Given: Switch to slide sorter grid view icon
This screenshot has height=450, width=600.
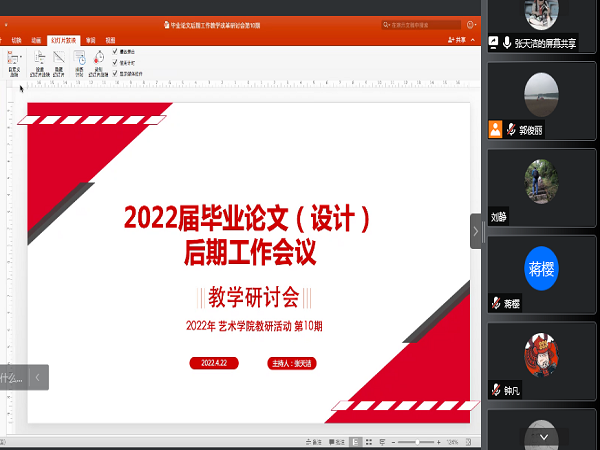Looking at the screenshot, I should pos(369,442).
